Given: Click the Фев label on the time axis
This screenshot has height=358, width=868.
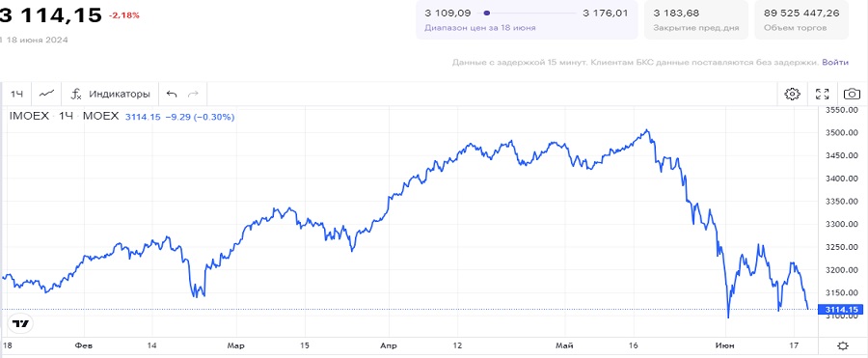Looking at the screenshot, I should coord(84,345).
